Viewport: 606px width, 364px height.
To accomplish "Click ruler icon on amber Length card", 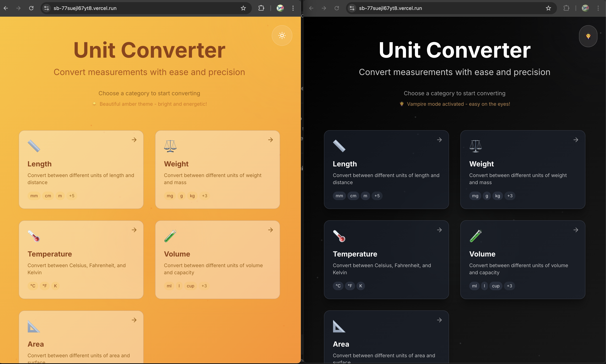I will pyautogui.click(x=34, y=146).
